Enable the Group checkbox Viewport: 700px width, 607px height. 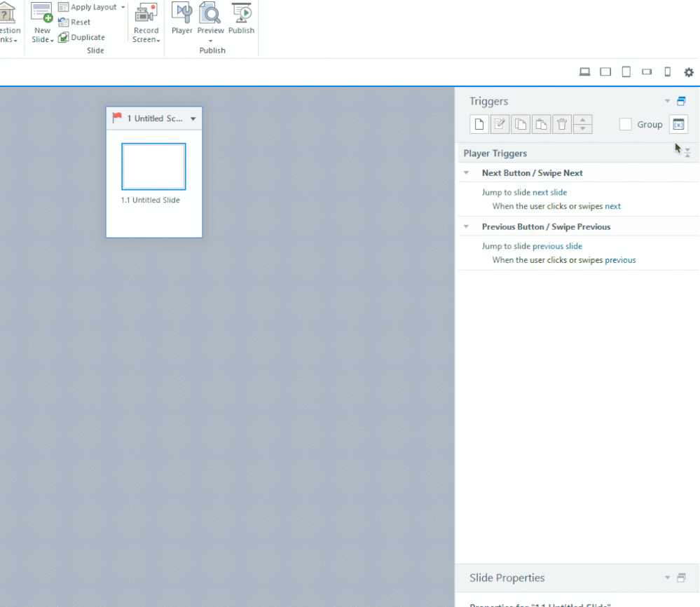click(626, 124)
